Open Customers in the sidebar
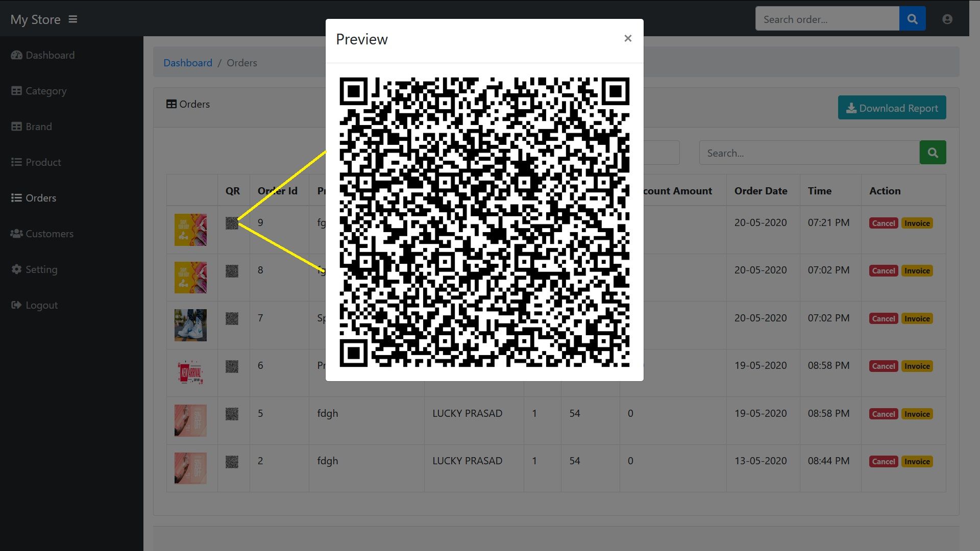The width and height of the screenshot is (980, 551). [x=42, y=234]
